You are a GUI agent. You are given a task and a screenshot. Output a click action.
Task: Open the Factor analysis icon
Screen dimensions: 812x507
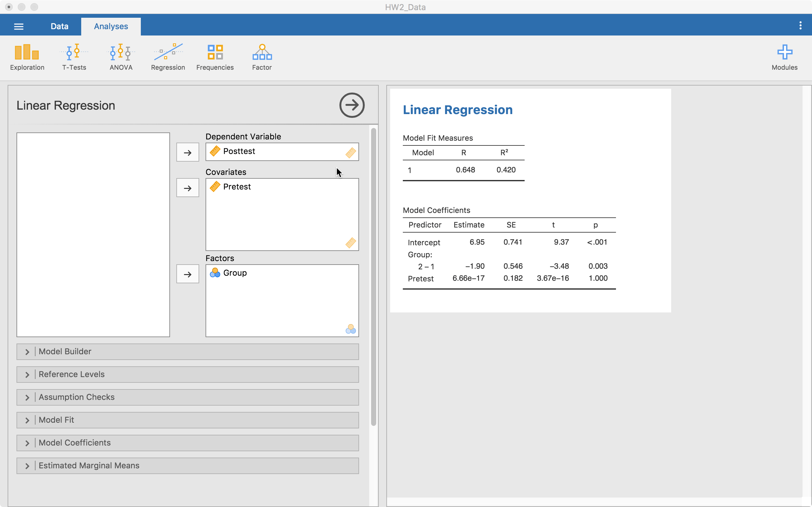[x=262, y=57]
